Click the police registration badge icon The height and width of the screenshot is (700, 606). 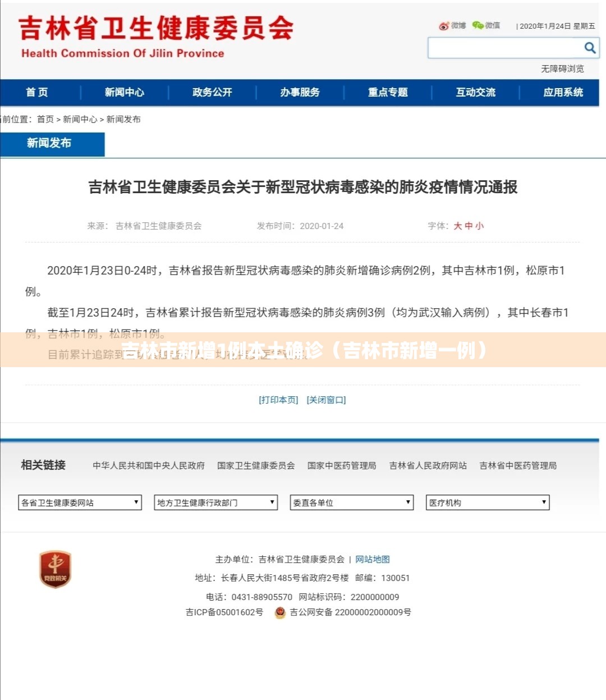coord(280,613)
